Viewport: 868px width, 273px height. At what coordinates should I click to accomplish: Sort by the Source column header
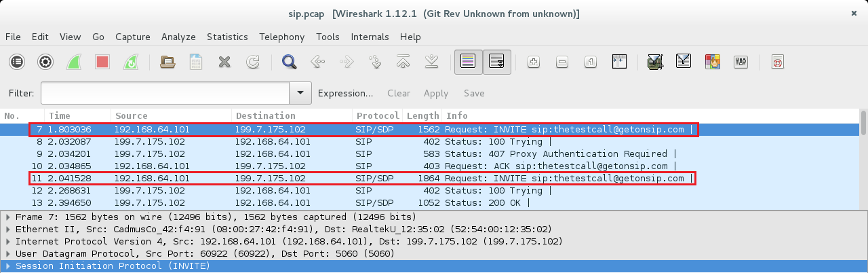click(x=171, y=115)
